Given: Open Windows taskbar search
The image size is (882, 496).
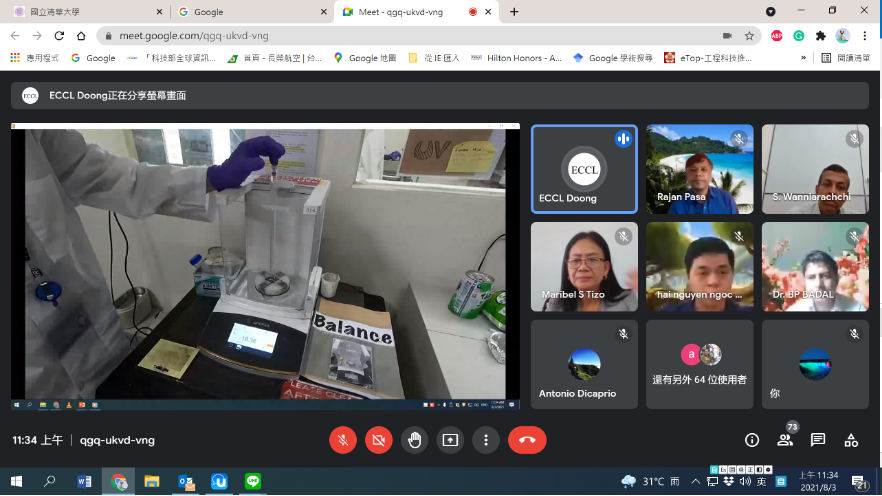Looking at the screenshot, I should tap(50, 481).
